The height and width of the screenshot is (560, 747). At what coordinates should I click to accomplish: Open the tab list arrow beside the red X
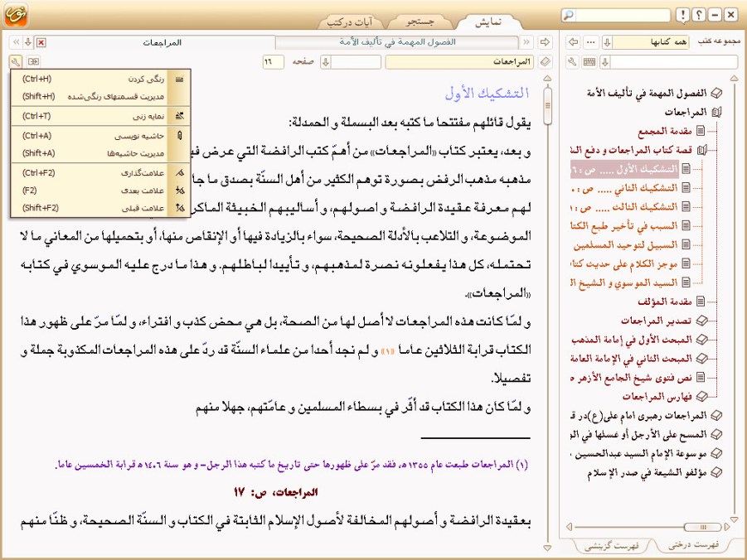pos(28,43)
